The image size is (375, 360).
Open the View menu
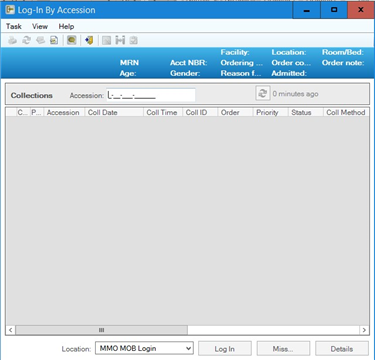tap(40, 26)
